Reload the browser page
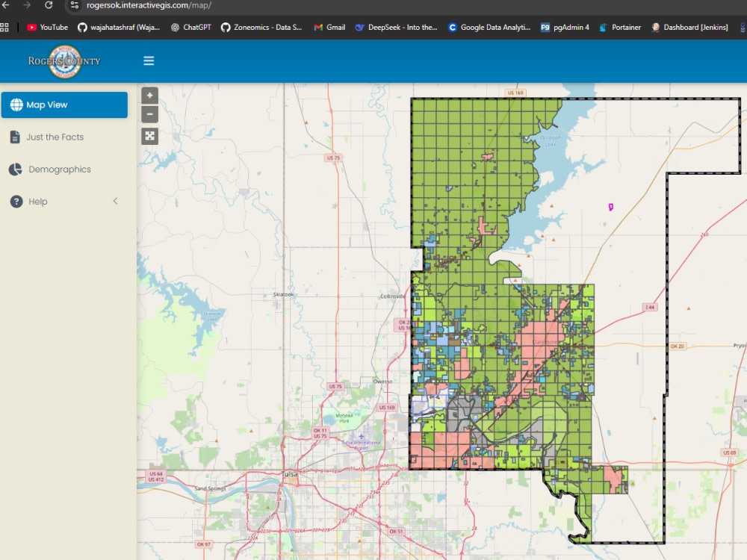The width and height of the screenshot is (747, 560). click(x=49, y=5)
